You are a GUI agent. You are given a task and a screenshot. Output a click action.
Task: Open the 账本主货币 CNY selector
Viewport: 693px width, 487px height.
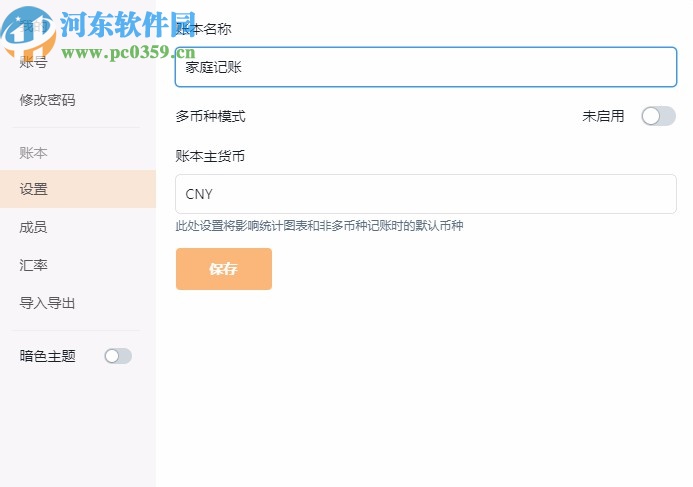tap(426, 194)
